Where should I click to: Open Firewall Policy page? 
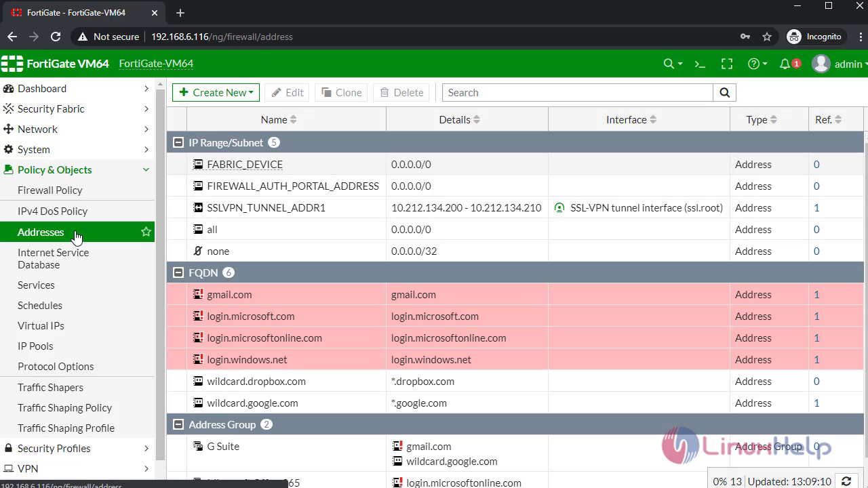(50, 190)
